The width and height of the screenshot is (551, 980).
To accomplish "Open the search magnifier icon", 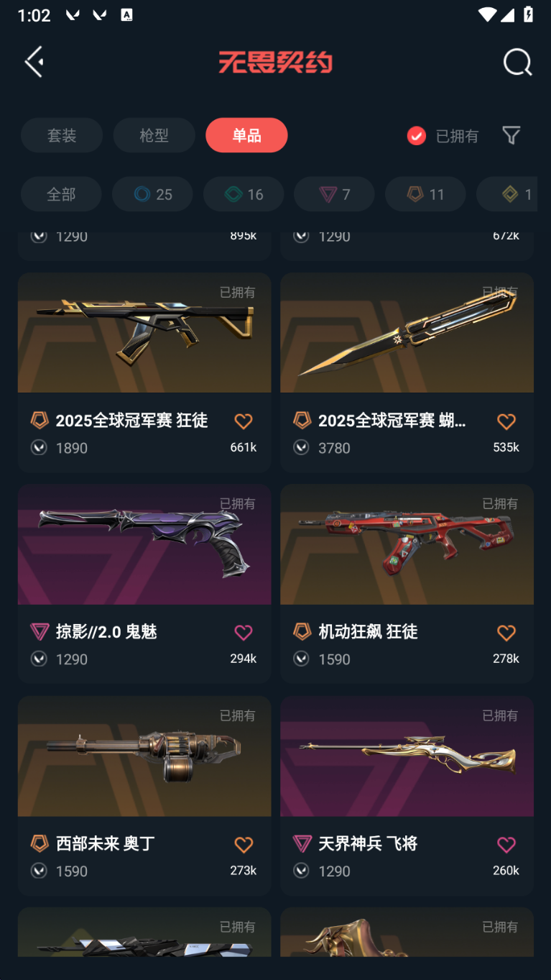I will (x=517, y=63).
